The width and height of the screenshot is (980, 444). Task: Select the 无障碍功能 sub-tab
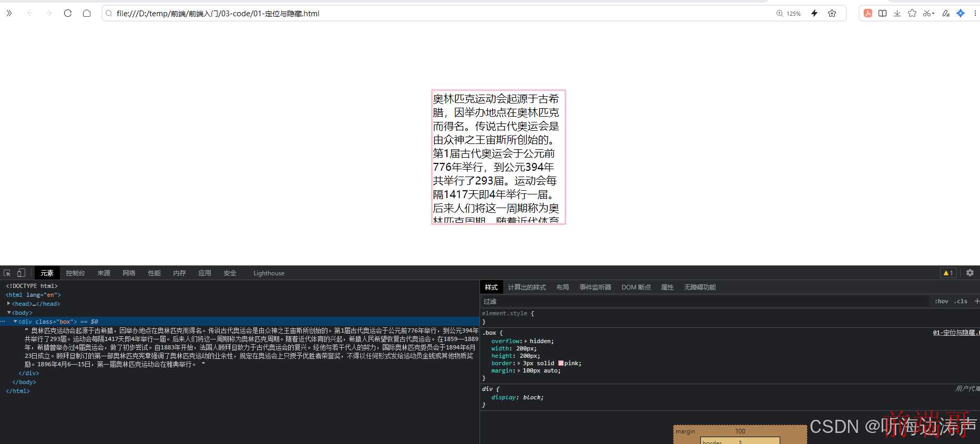[700, 287]
